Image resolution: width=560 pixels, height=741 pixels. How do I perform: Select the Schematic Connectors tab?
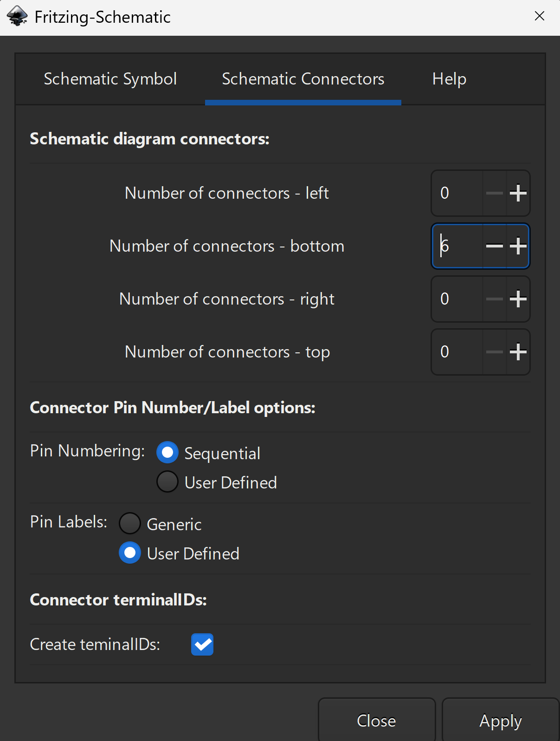pos(303,79)
